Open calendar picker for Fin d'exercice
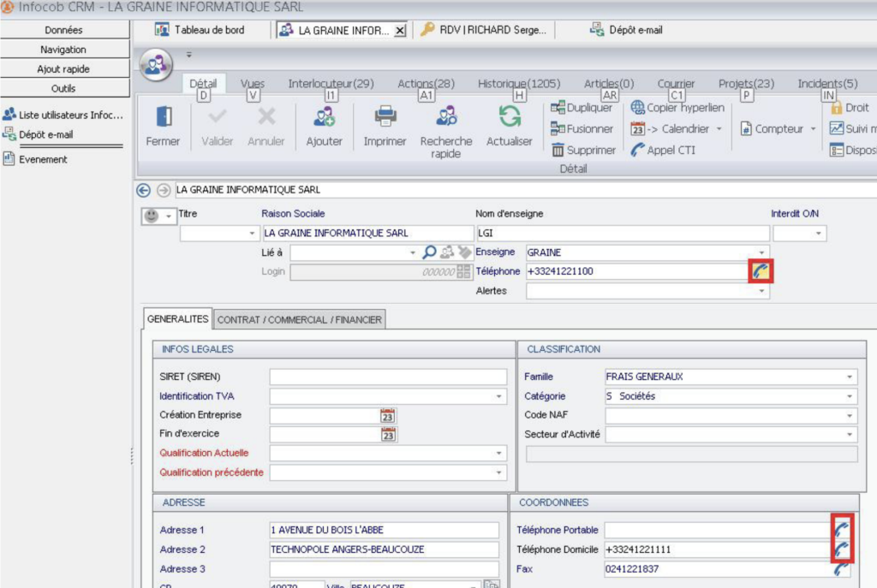877x588 pixels. [x=388, y=434]
